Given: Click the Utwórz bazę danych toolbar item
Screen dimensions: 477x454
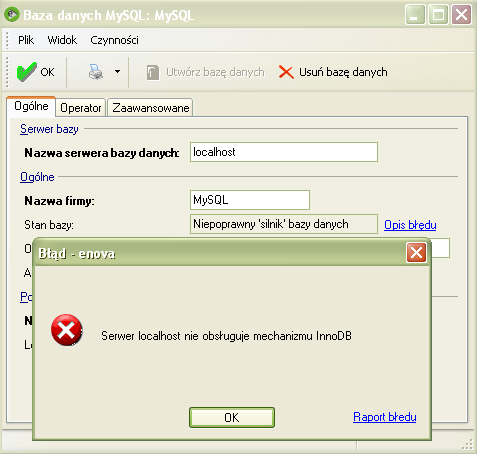Looking at the screenshot, I should pyautogui.click(x=205, y=72).
